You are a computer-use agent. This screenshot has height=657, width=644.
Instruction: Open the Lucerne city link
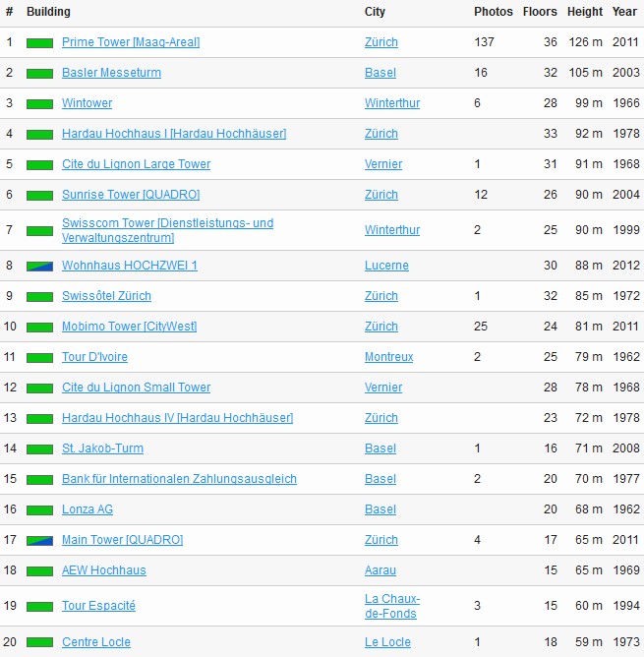click(386, 266)
